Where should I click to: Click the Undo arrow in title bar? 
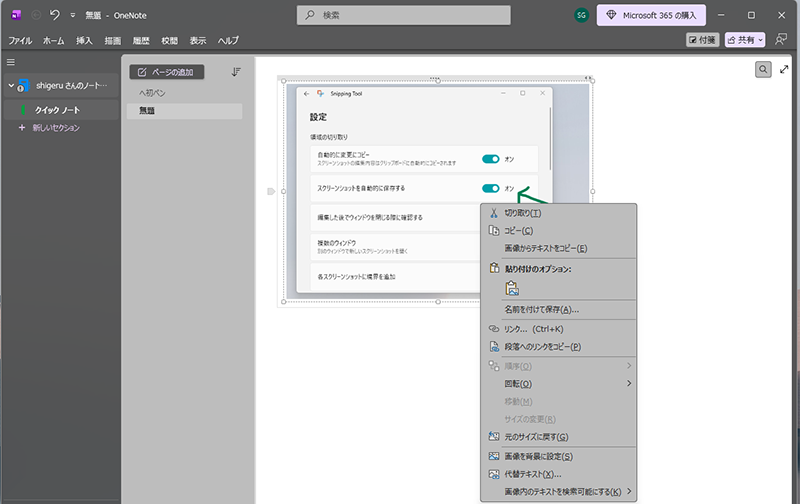55,15
